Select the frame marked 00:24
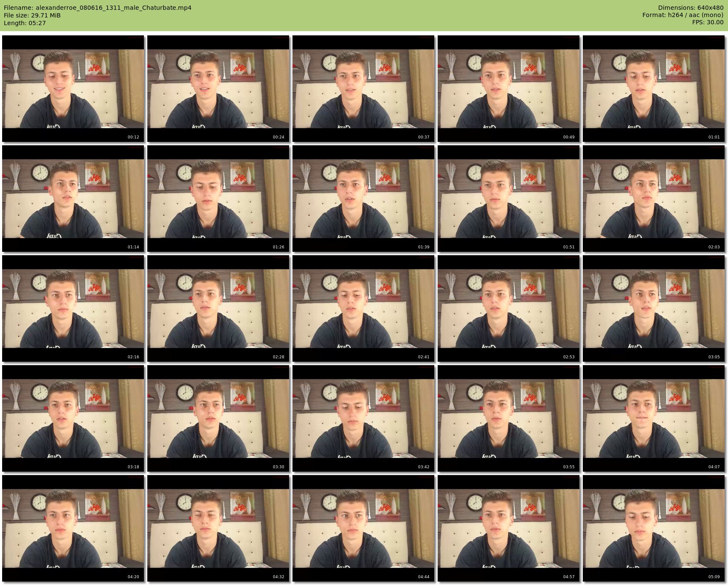 (x=218, y=89)
